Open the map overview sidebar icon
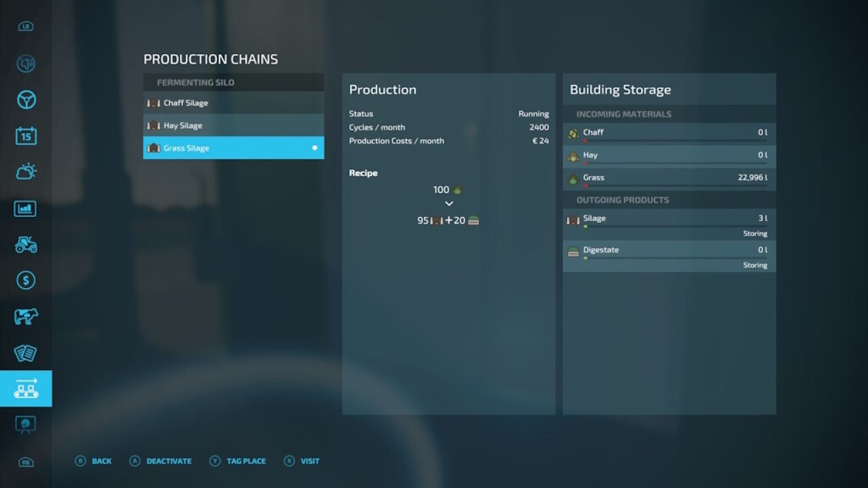The width and height of the screenshot is (868, 488). pos(26,64)
